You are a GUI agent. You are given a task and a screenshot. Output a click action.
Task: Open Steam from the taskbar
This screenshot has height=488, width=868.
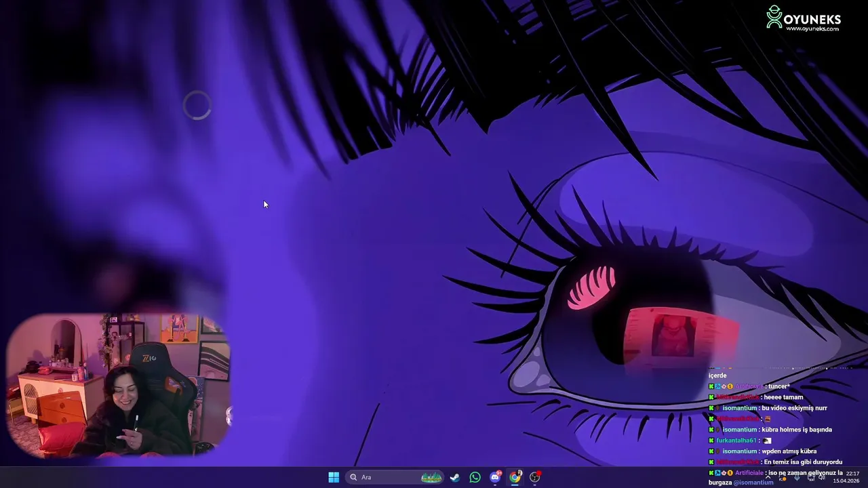pyautogui.click(x=455, y=477)
